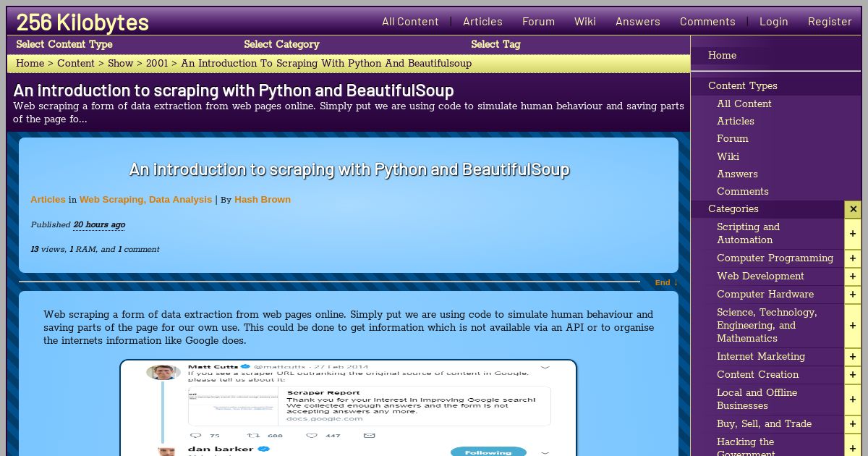This screenshot has width=868, height=456.
Task: Open Internet Marketing category link
Action: (761, 357)
